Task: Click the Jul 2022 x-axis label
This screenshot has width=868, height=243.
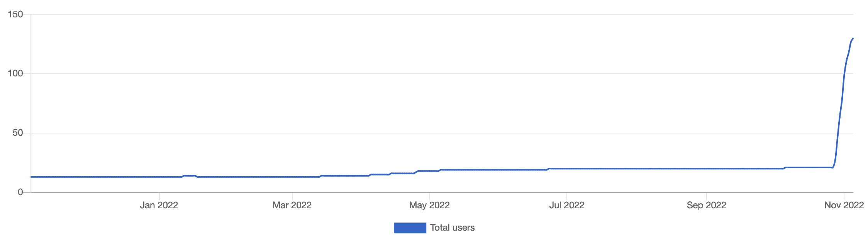Action: [566, 205]
